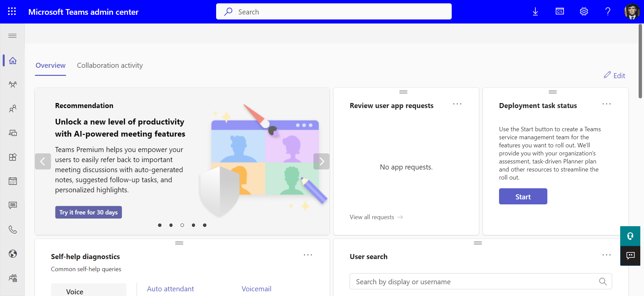Launch Cloud Shell from the header

(x=560, y=12)
